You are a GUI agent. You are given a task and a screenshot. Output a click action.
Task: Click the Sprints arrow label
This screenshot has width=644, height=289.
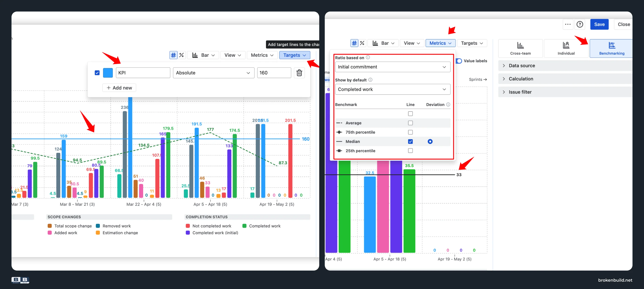click(478, 79)
